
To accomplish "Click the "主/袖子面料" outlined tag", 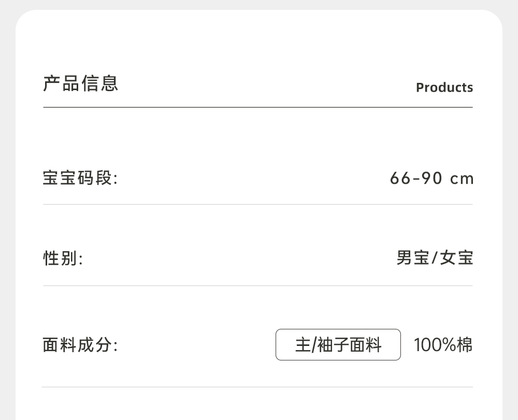I will click(x=338, y=344).
